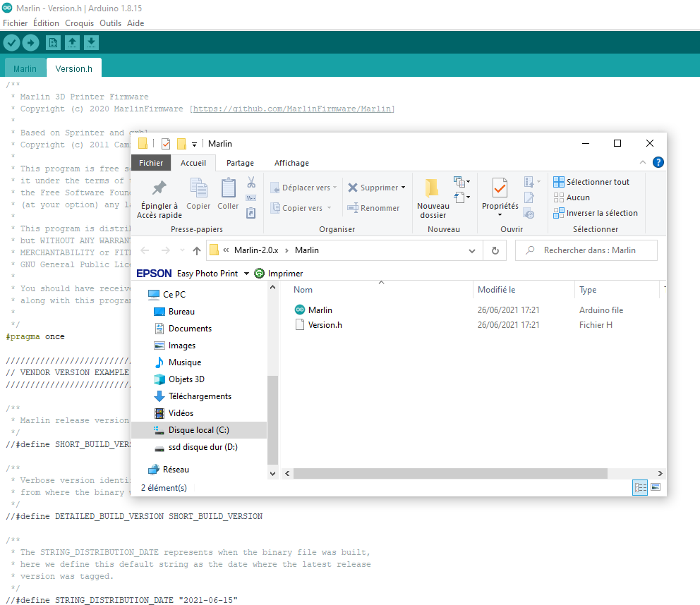Open Explorer help with the question mark icon

pyautogui.click(x=658, y=162)
